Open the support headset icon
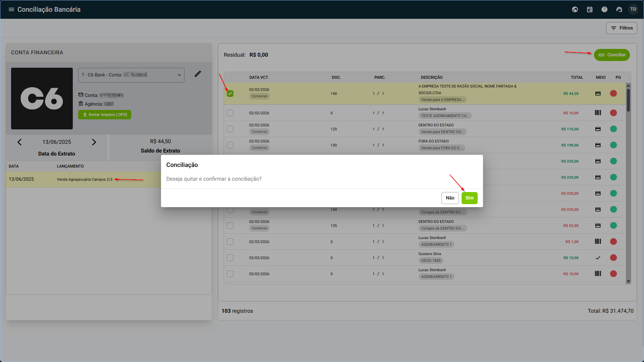This screenshot has width=644, height=362. coord(619,9)
